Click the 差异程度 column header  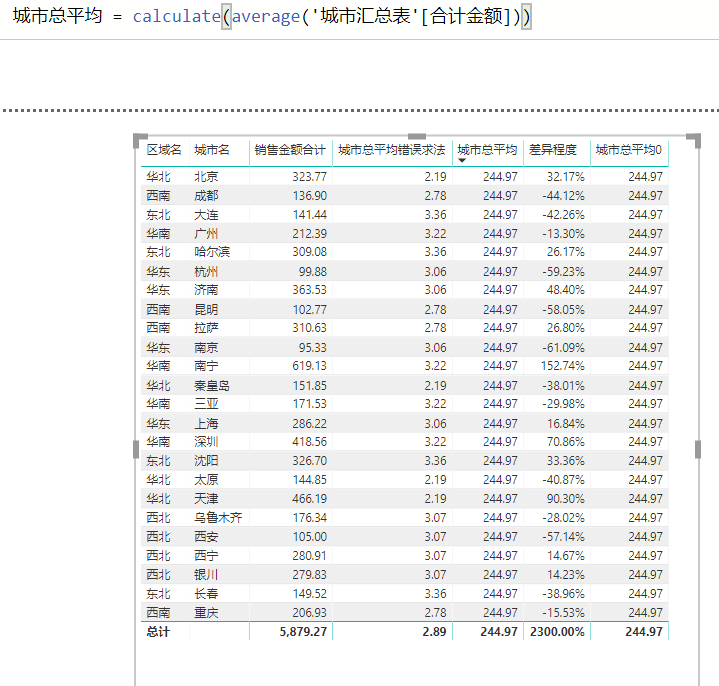[x=553, y=150]
